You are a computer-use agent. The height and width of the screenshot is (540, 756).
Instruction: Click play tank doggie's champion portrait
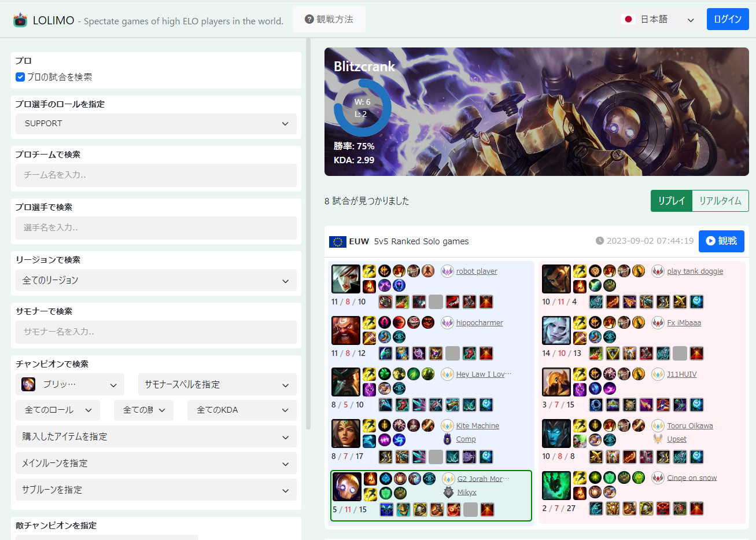tap(556, 279)
